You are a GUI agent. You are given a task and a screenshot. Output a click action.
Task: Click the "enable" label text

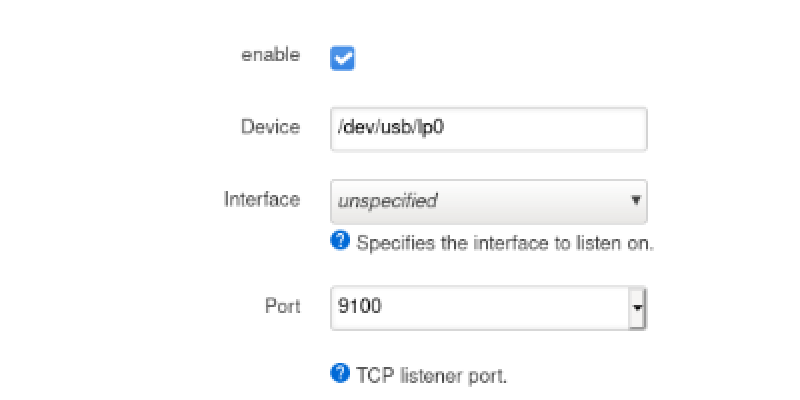click(x=270, y=55)
